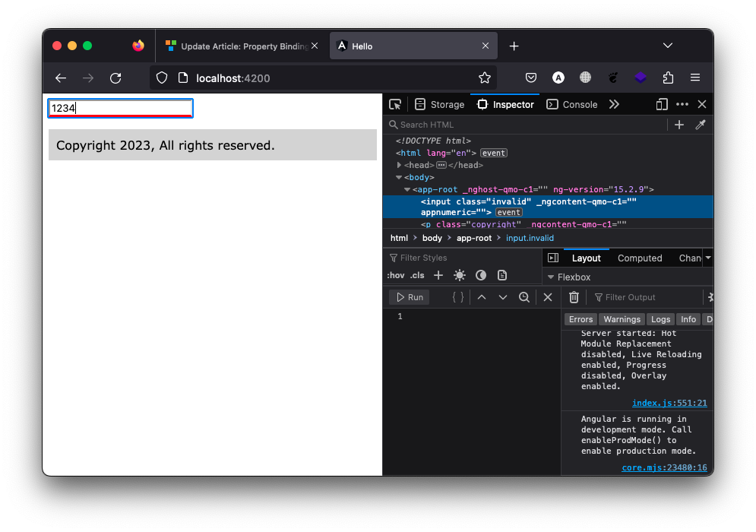Open reverse search history clock icon
Viewport: 756px width, 532px height.
524,297
